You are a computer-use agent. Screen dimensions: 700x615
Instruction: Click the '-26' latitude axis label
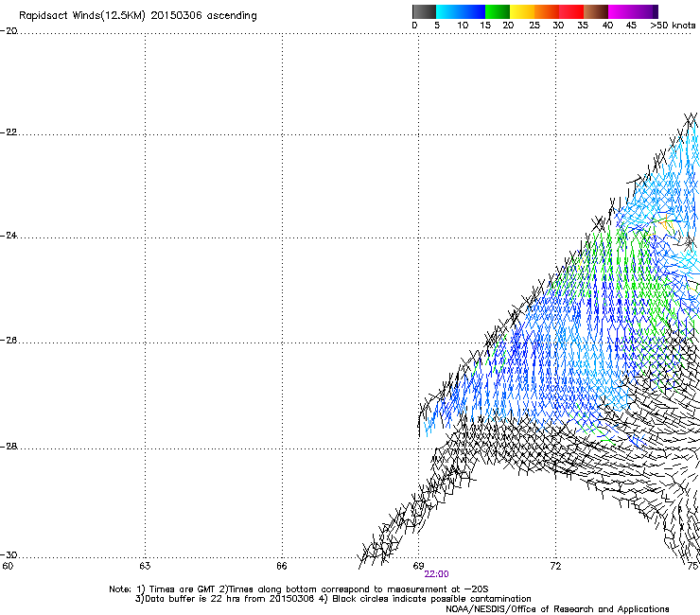[9, 341]
